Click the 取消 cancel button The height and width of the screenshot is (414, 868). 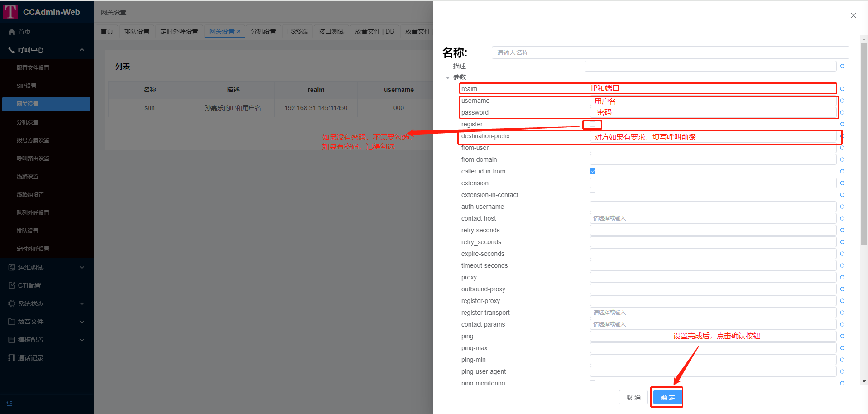click(x=633, y=397)
